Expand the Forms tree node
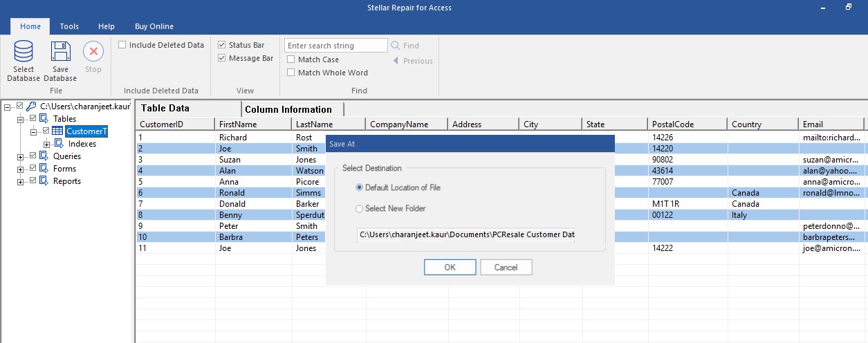The width and height of the screenshot is (868, 343). [20, 169]
